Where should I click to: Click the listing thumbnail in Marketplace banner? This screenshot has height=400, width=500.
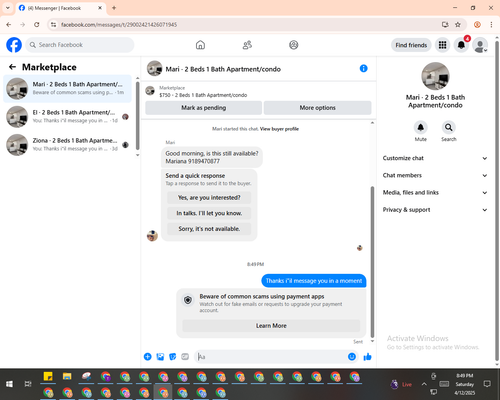click(150, 91)
